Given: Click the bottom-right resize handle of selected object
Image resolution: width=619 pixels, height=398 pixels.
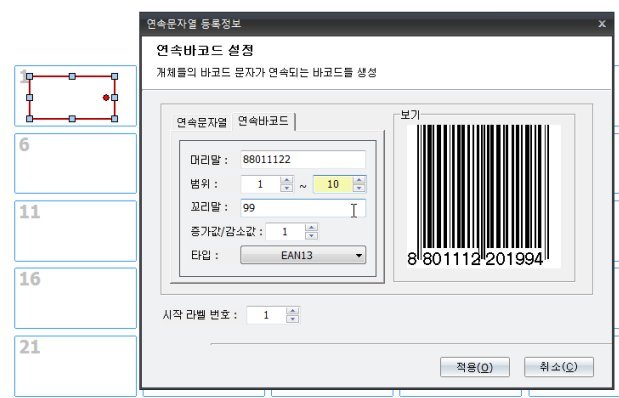Looking at the screenshot, I should pos(114,118).
